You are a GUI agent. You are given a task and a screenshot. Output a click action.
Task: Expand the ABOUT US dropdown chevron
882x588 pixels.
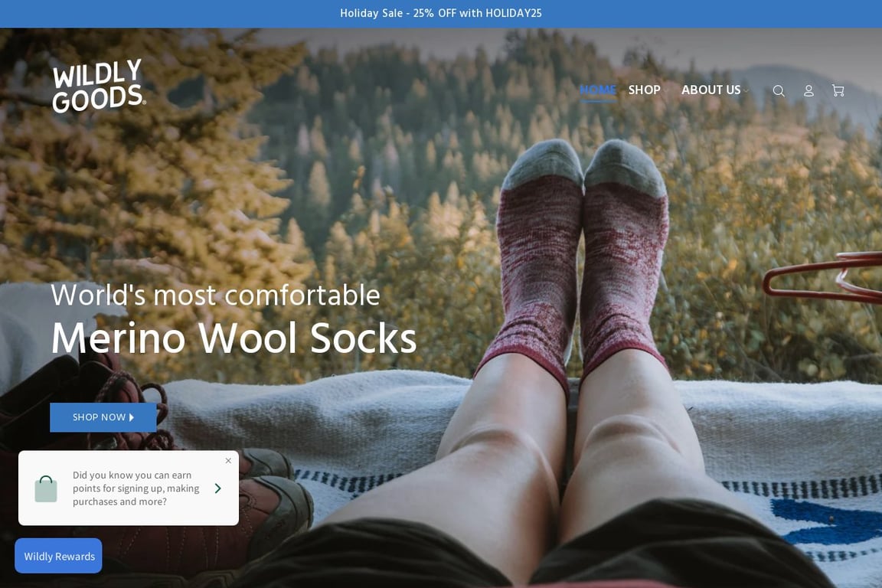(x=746, y=90)
